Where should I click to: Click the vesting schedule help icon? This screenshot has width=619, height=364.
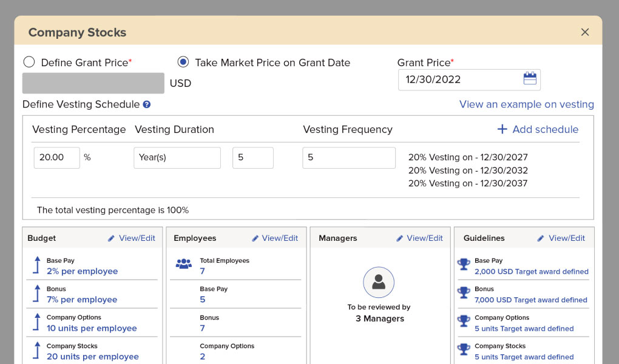(146, 104)
